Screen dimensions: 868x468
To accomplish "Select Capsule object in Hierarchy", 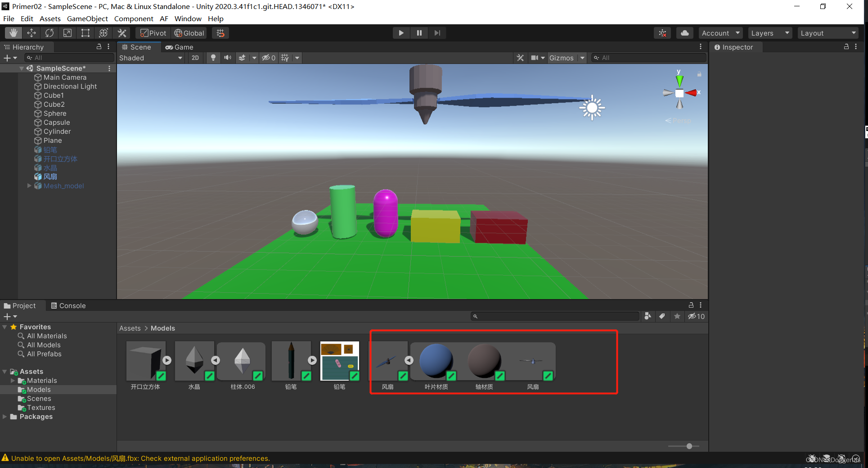I will [57, 123].
